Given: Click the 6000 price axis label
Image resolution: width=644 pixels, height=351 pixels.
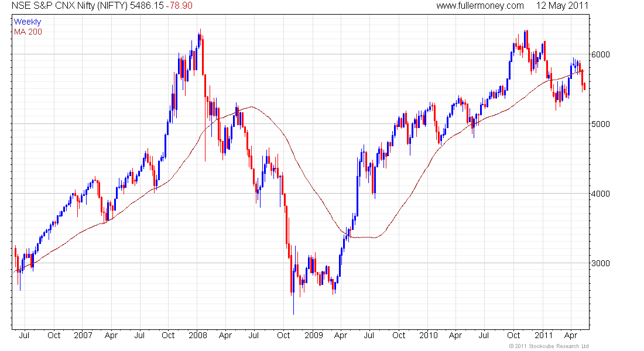Looking at the screenshot, I should pos(601,54).
